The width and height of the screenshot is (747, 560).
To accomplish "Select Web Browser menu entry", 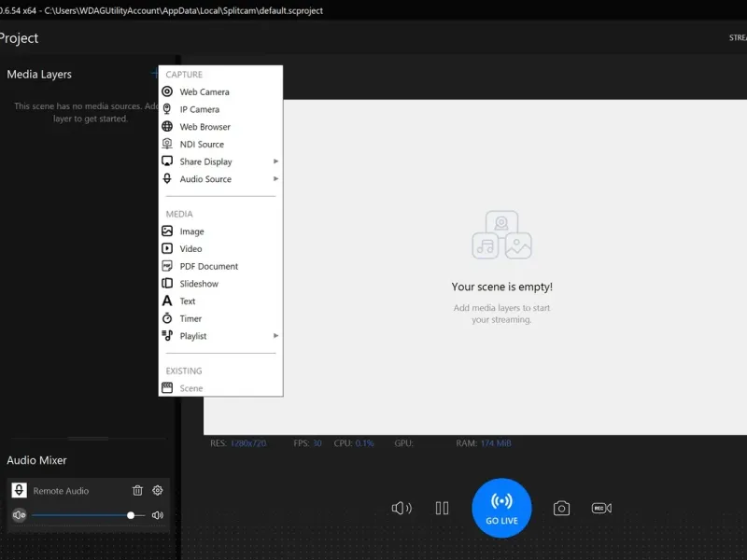I will coord(220,126).
